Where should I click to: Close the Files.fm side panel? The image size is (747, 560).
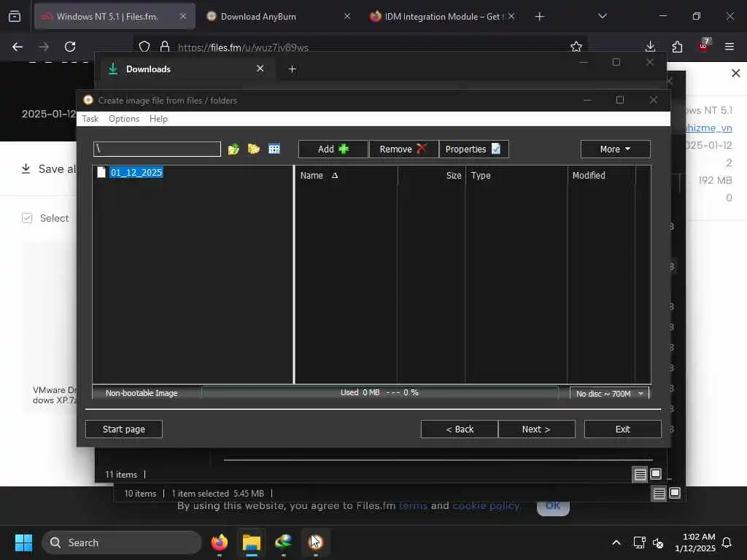[x=736, y=73]
